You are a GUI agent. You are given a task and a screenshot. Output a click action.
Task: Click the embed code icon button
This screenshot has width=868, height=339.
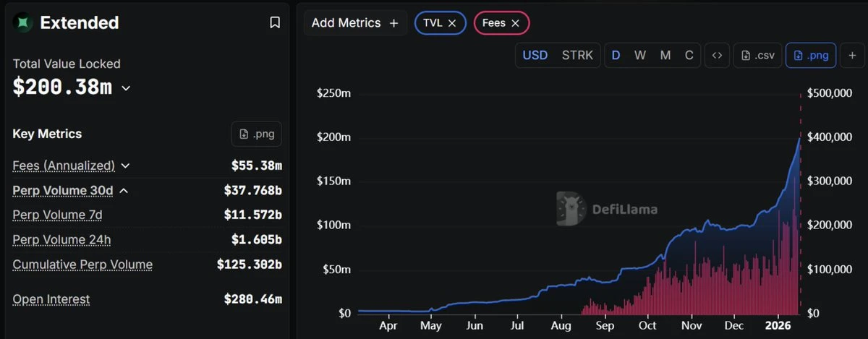point(717,56)
